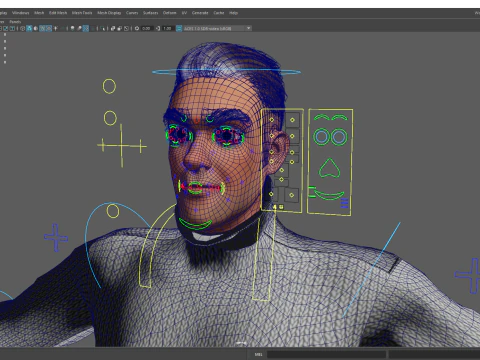Toggle the highlighted textured display button
Screen dimensions: 480x360
(49, 28)
